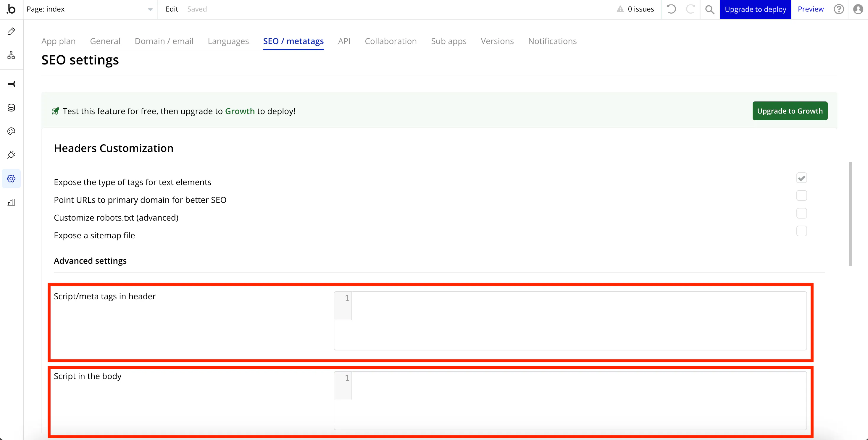Click the Expose a sitemap file label
Viewport: 868px width, 440px height.
pyautogui.click(x=94, y=235)
